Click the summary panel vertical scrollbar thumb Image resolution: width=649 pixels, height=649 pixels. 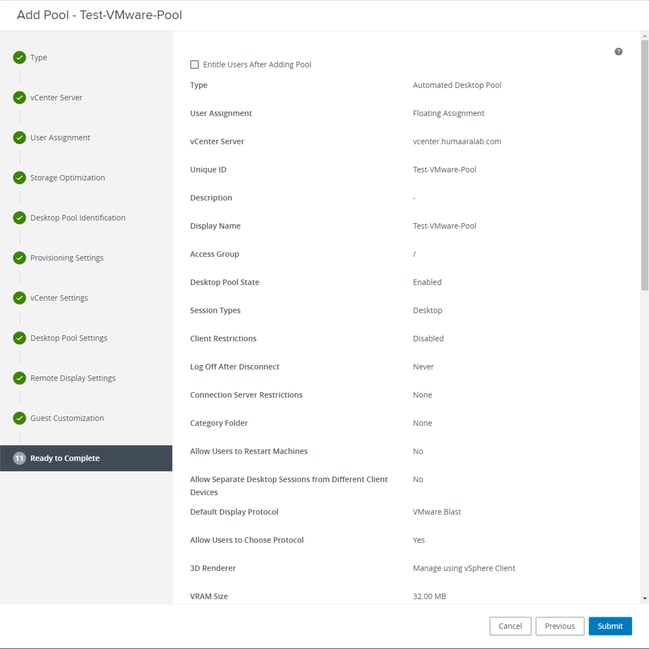click(644, 165)
